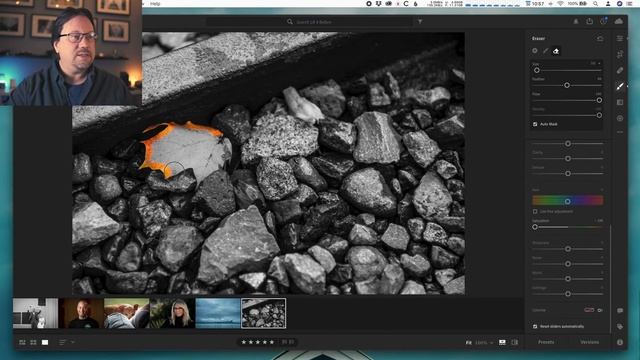Toggle the pick flag icon
This screenshot has height=360, width=640.
tap(284, 342)
